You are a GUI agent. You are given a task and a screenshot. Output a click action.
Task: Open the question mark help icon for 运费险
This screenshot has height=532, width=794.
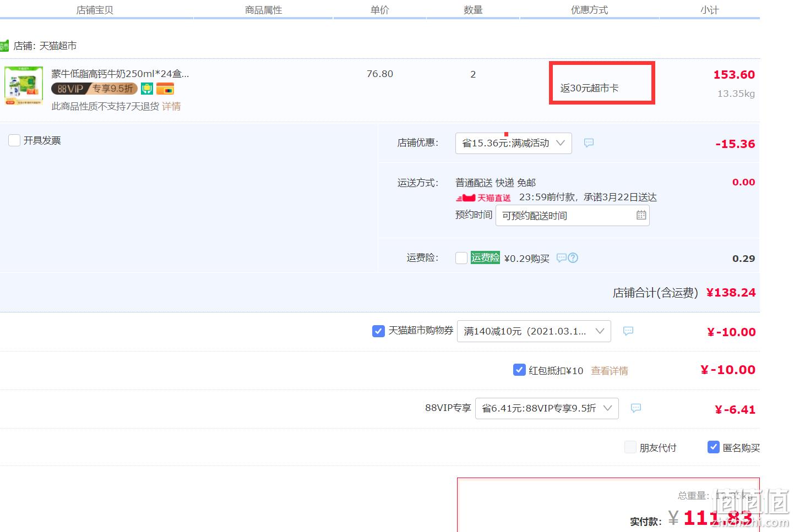point(573,257)
